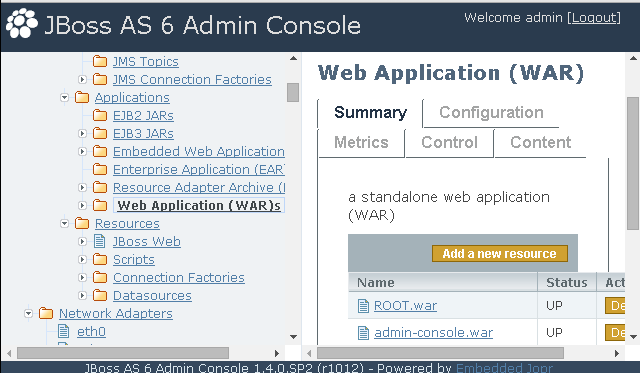The image size is (640, 373).
Task: Expand the JBoss Web node
Action: [x=82, y=241]
